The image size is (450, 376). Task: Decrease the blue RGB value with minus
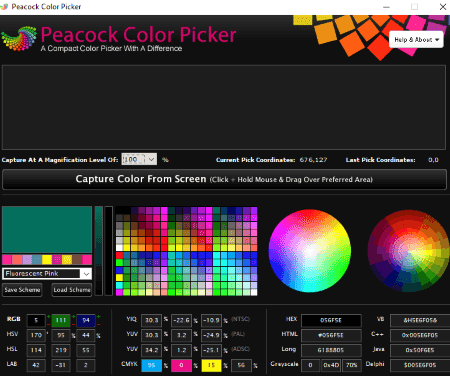click(99, 324)
